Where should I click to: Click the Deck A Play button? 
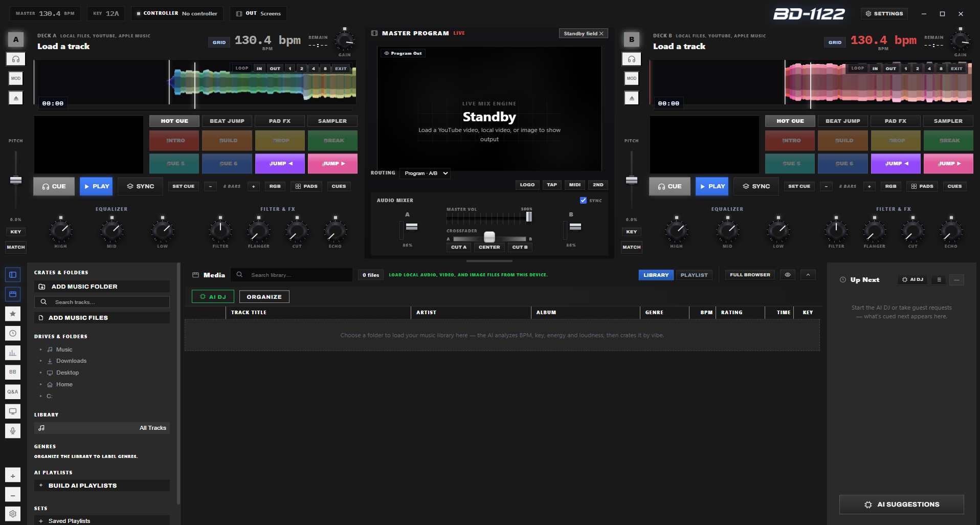[96, 186]
